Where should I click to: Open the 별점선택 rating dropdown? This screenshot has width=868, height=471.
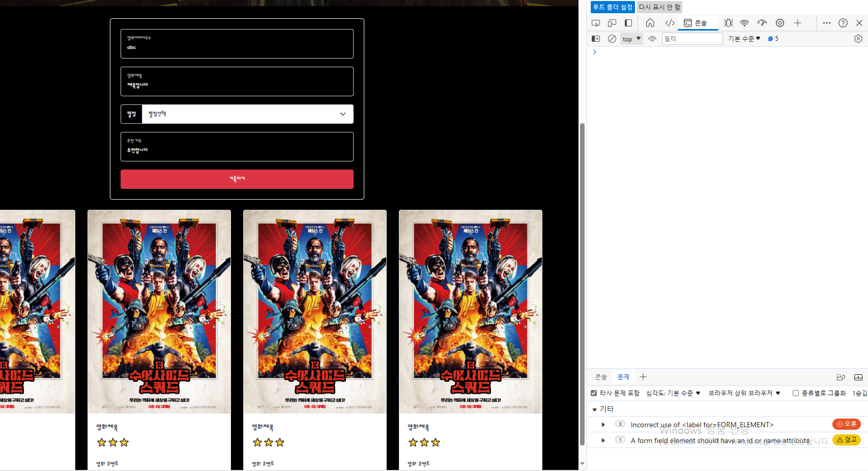248,114
